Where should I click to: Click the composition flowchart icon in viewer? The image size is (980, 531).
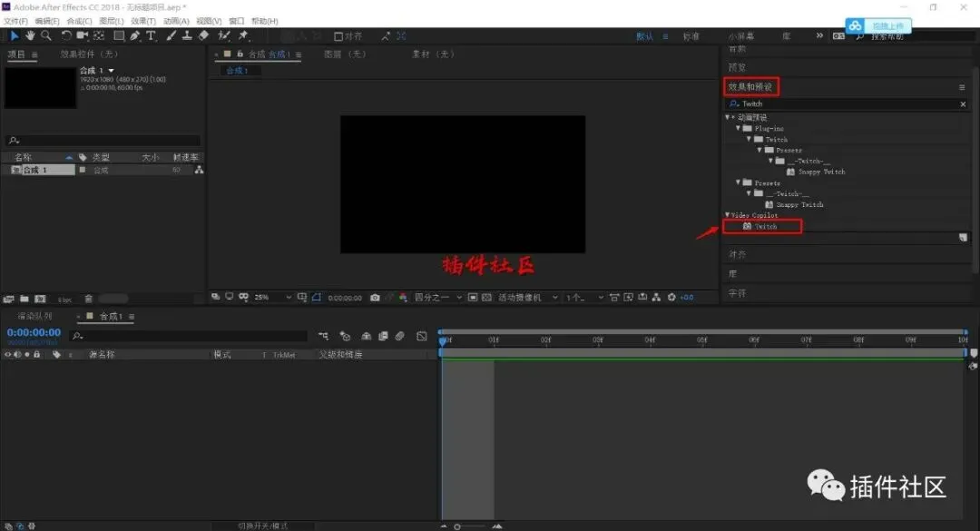[656, 298]
